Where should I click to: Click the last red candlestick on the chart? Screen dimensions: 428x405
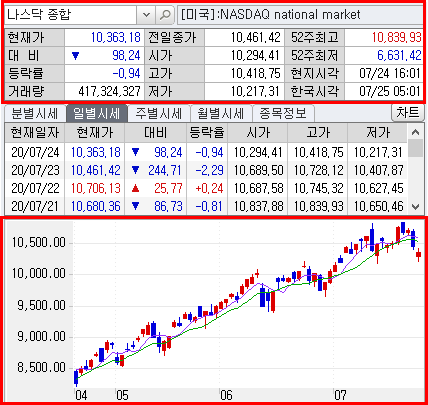click(x=419, y=255)
